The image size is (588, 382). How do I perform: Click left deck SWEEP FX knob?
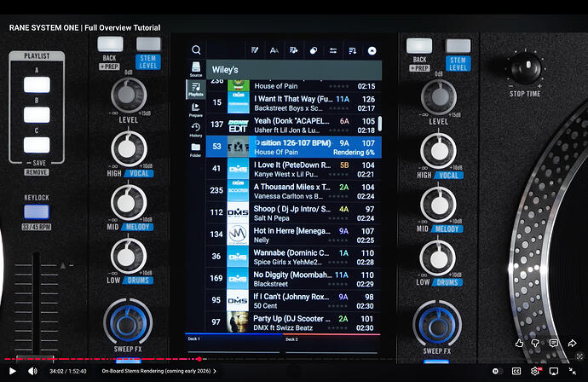[x=128, y=322]
